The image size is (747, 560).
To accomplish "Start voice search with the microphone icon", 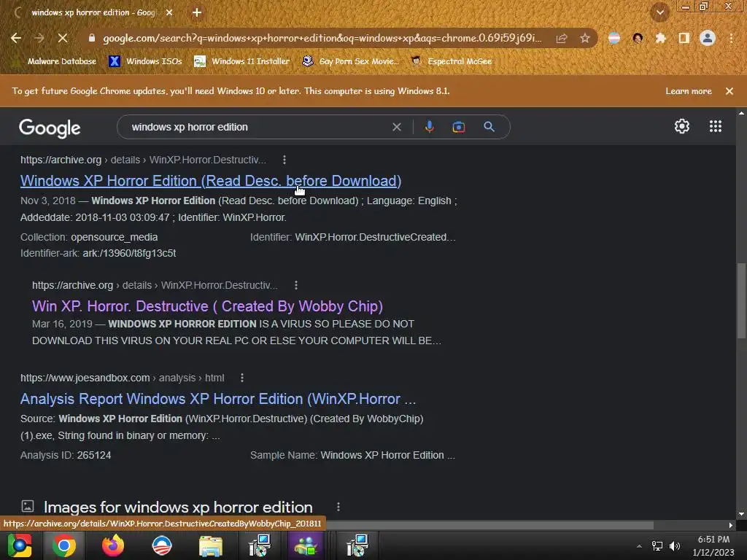I will click(x=429, y=127).
